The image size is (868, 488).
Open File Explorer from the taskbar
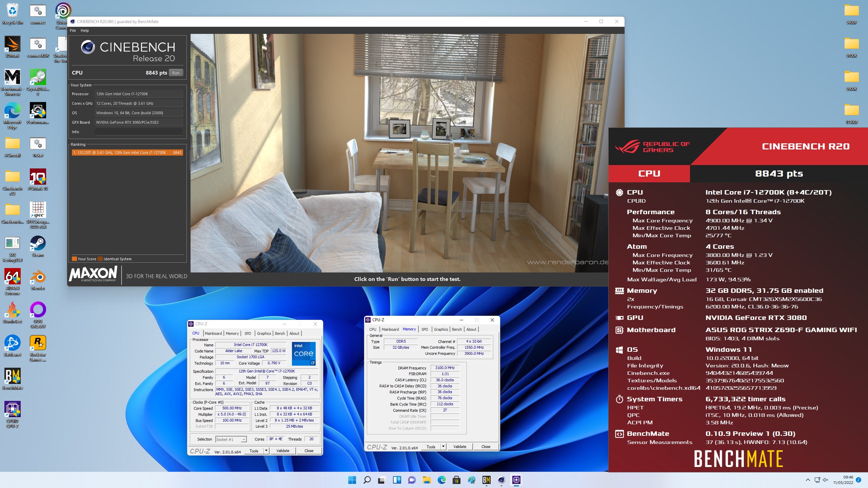(x=427, y=480)
